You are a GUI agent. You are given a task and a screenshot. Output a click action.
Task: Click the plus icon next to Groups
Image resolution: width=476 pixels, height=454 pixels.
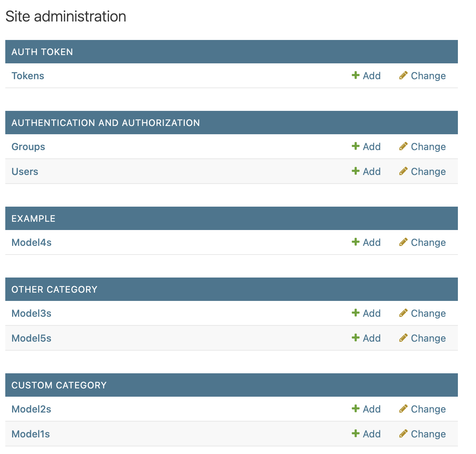point(355,146)
